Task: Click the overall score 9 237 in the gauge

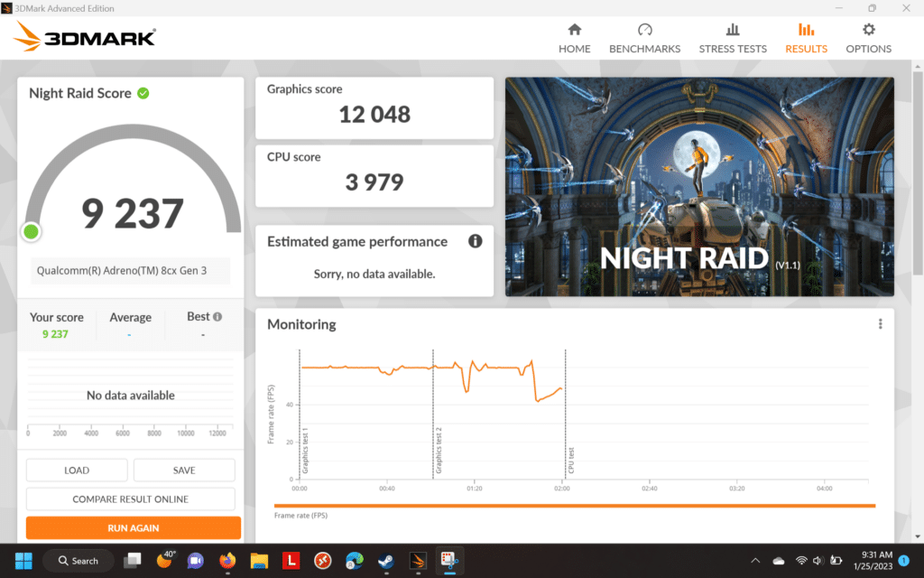Action: (x=133, y=213)
